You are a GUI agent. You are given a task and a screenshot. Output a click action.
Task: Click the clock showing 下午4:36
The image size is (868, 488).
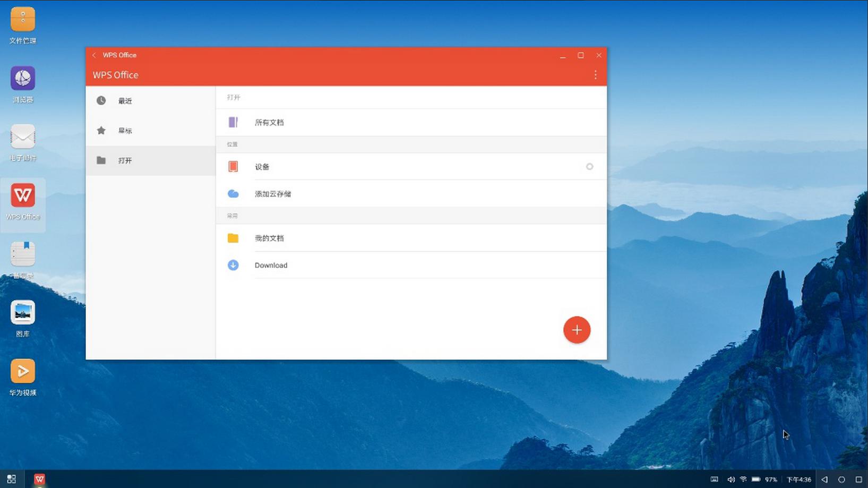tap(798, 480)
